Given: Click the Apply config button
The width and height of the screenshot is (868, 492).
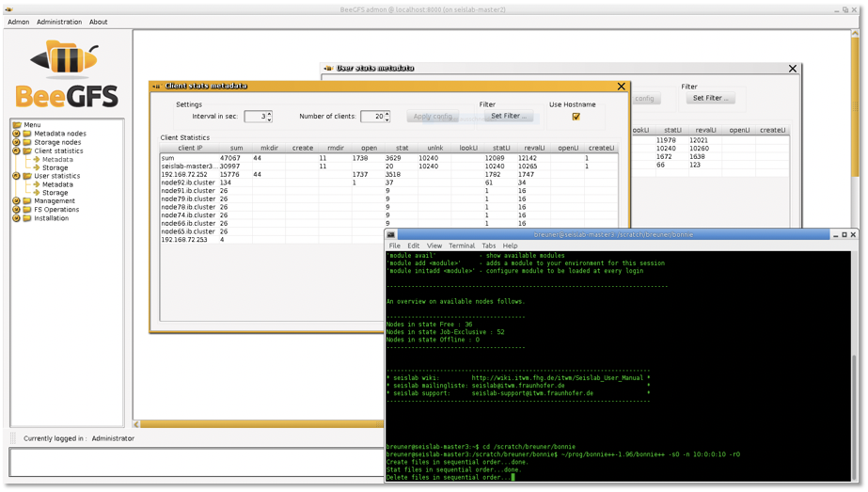Looking at the screenshot, I should [433, 117].
